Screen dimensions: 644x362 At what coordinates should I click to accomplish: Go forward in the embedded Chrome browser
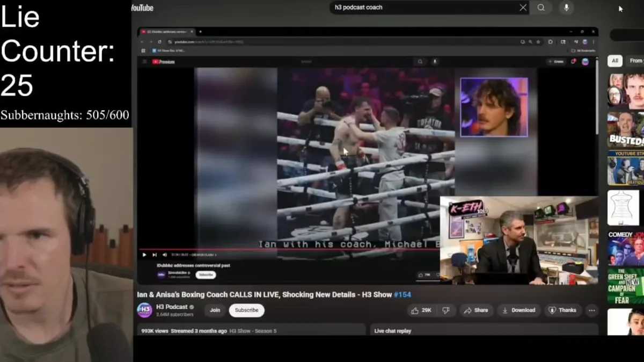coord(151,42)
